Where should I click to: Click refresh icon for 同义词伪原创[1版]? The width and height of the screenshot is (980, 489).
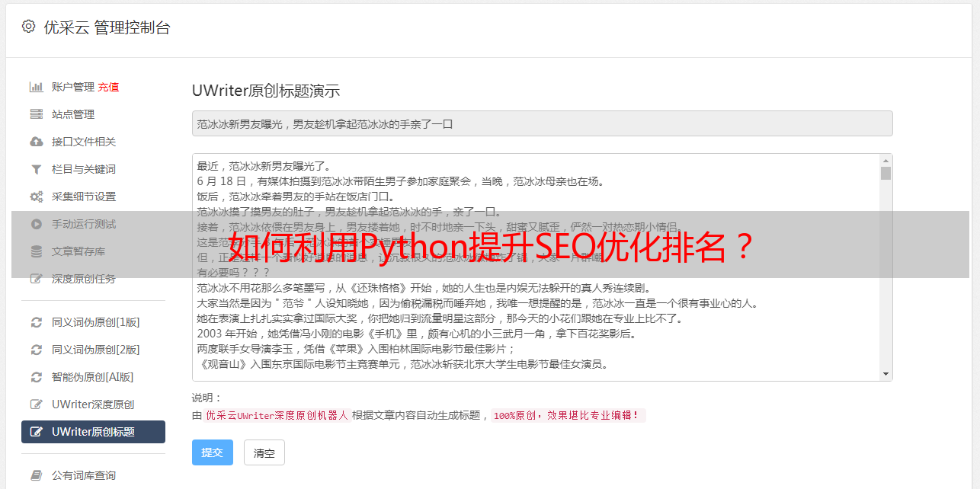[36, 322]
